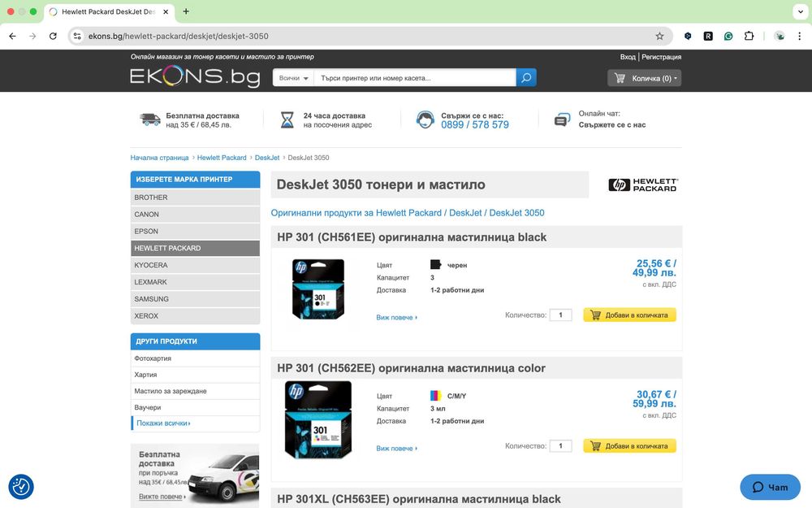Reload the page with refresh icon
The height and width of the screenshot is (508, 812).
(x=53, y=37)
